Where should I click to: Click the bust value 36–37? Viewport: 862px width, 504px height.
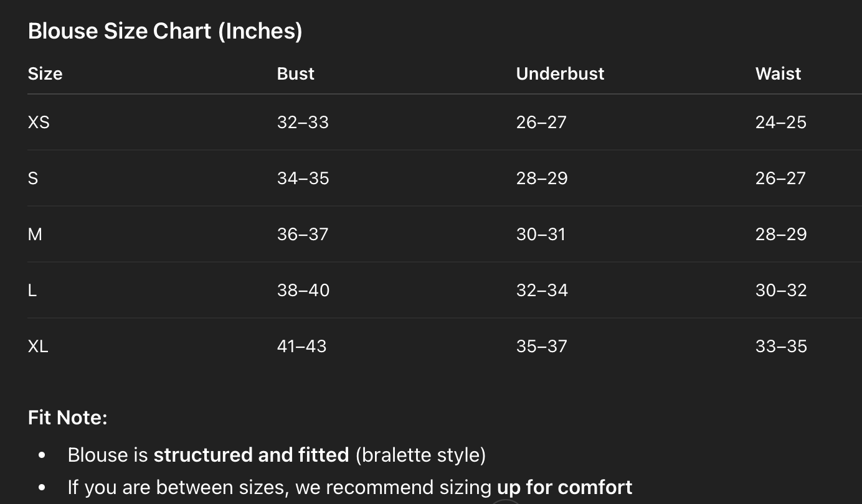coord(303,234)
